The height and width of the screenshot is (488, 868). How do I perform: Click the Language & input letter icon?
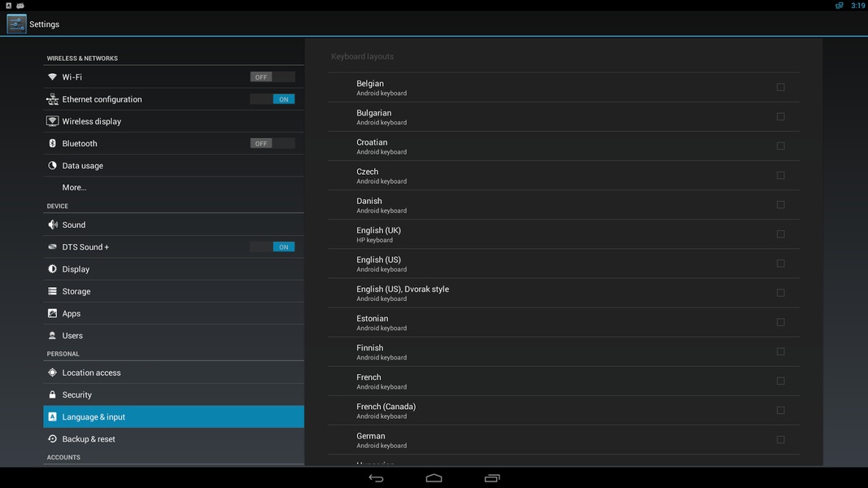[x=52, y=416]
